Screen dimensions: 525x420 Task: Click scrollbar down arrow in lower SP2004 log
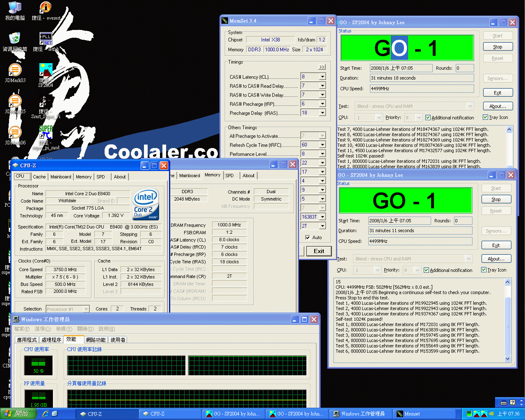(x=508, y=359)
